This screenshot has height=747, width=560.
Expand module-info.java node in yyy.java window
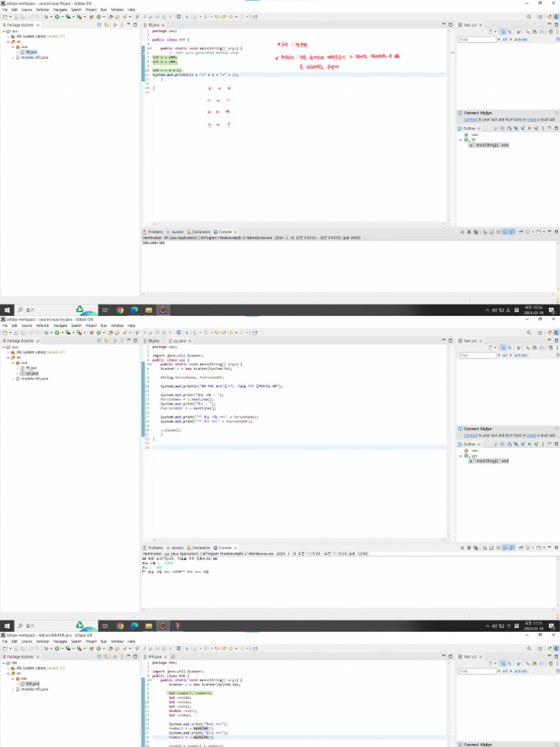pyautogui.click(x=13, y=379)
